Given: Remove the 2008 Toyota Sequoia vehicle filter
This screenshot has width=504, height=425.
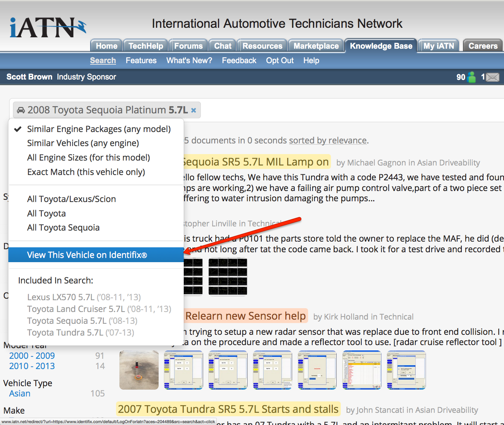Looking at the screenshot, I should pyautogui.click(x=194, y=110).
